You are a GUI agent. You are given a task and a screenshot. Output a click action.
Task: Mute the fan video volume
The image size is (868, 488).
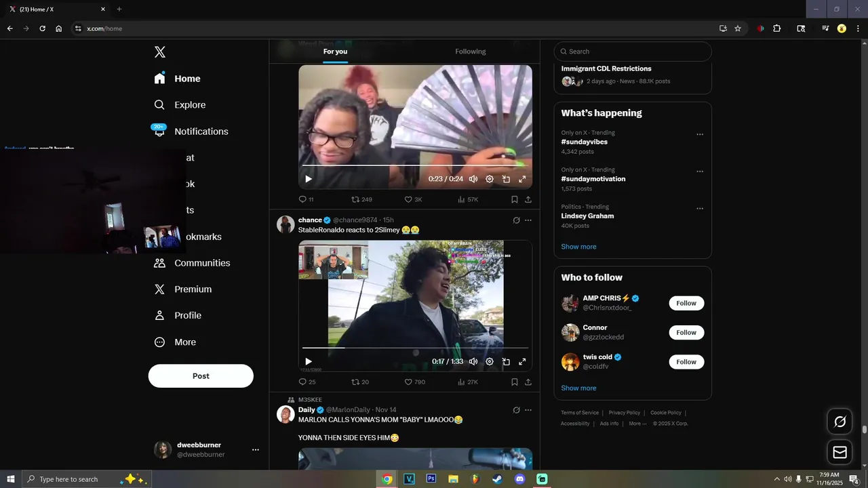click(473, 179)
